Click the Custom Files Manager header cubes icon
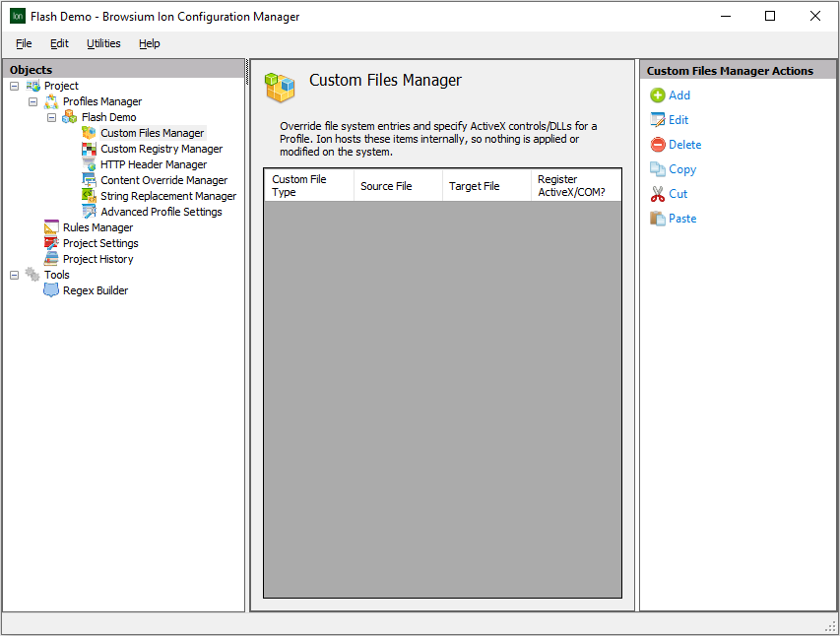This screenshot has height=636, width=840. click(280, 88)
